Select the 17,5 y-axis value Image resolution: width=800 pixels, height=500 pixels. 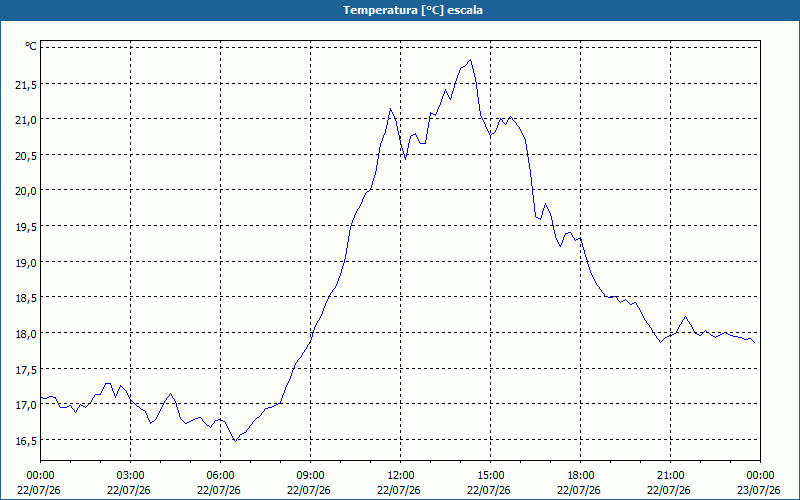(x=26, y=369)
